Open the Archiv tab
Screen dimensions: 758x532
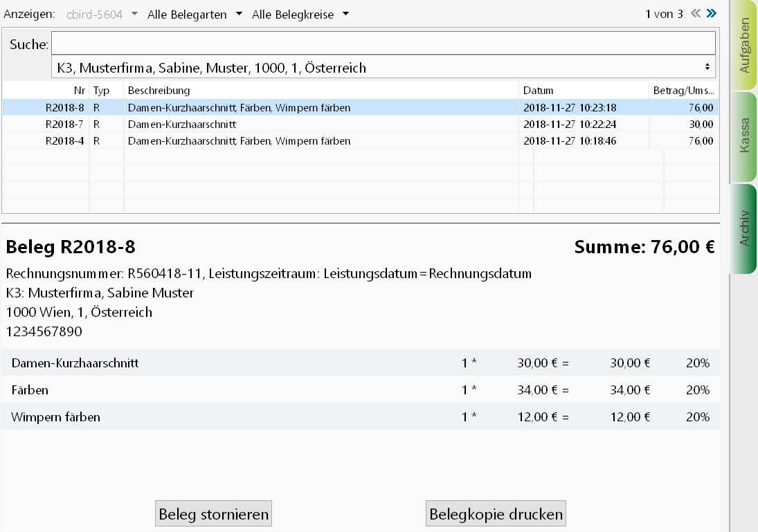coord(744,228)
